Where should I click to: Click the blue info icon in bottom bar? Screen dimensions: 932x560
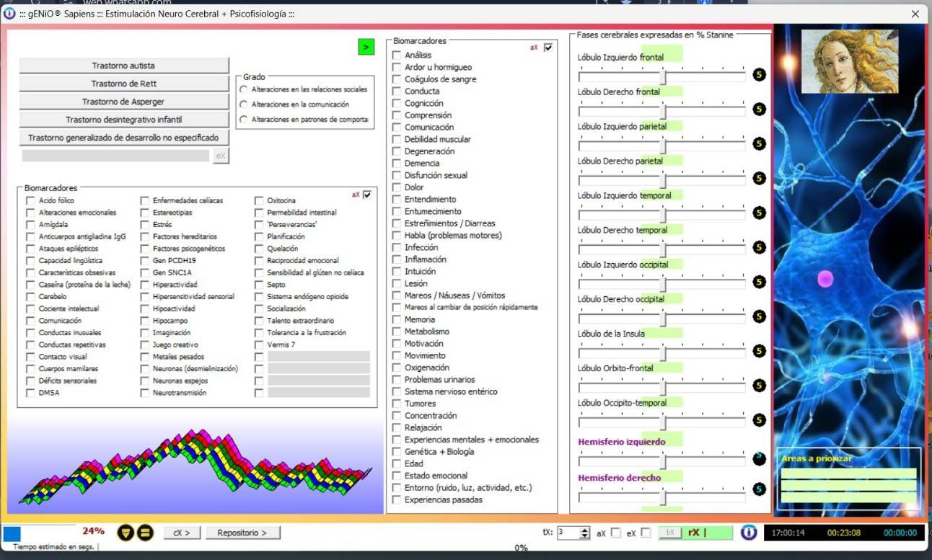pyautogui.click(x=749, y=533)
